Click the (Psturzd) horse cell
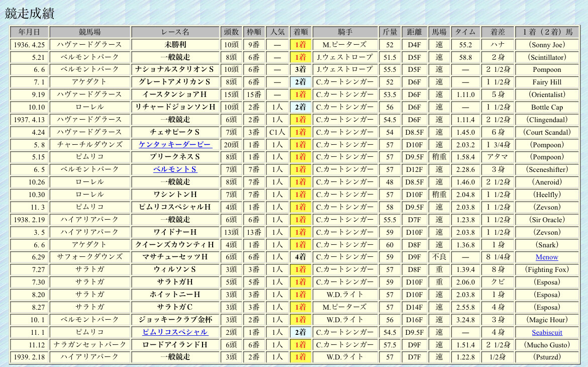Screen dimensions: 588x367 coord(547,357)
